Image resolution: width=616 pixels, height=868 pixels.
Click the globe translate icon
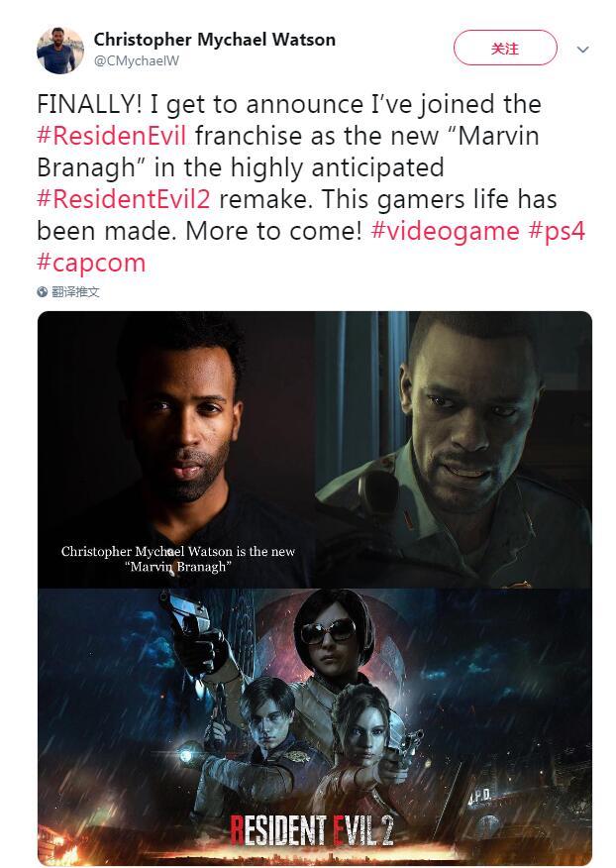click(43, 291)
